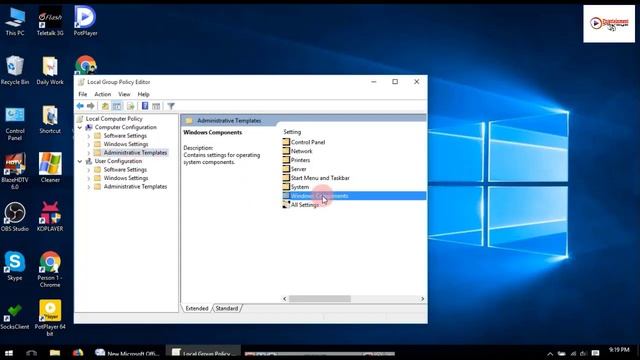This screenshot has height=360, width=640.
Task: Select the Control Panel desktop icon
Action: tap(15, 123)
